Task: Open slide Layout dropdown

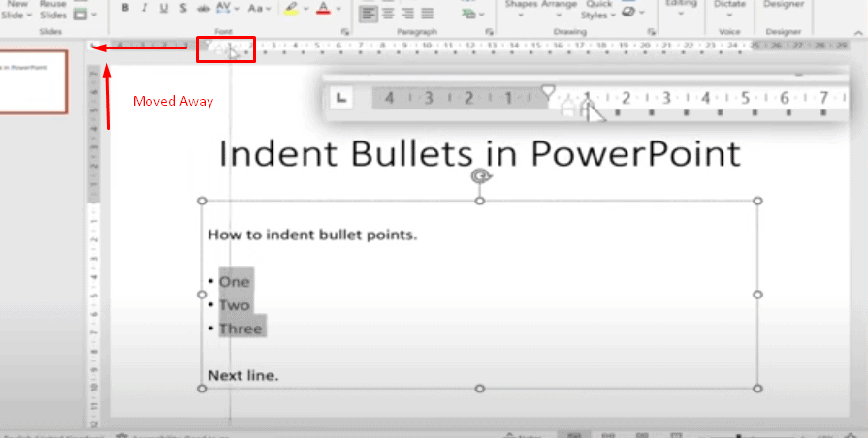Action: pyautogui.click(x=84, y=15)
